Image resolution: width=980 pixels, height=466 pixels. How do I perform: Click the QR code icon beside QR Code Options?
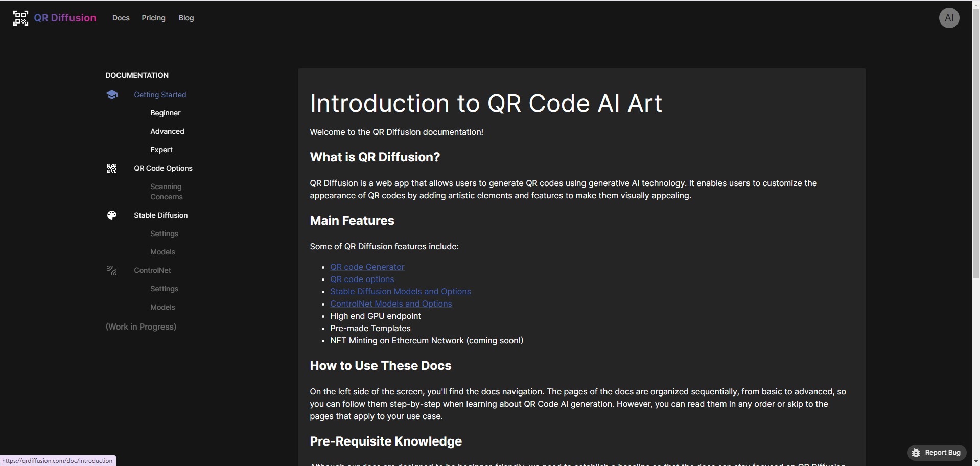click(112, 168)
